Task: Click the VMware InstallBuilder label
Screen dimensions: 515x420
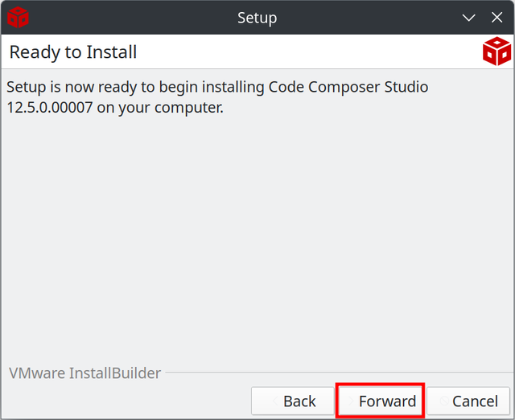Action: pos(85,373)
